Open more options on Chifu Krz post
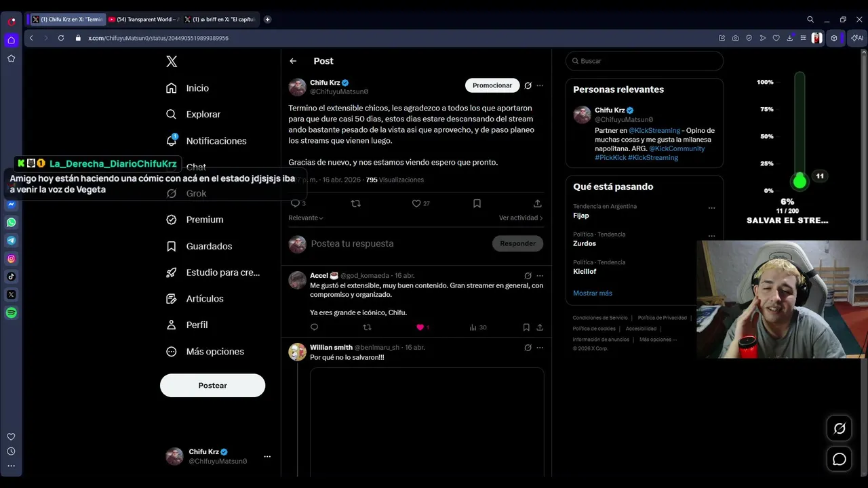Image resolution: width=868 pixels, height=488 pixels. click(x=540, y=85)
